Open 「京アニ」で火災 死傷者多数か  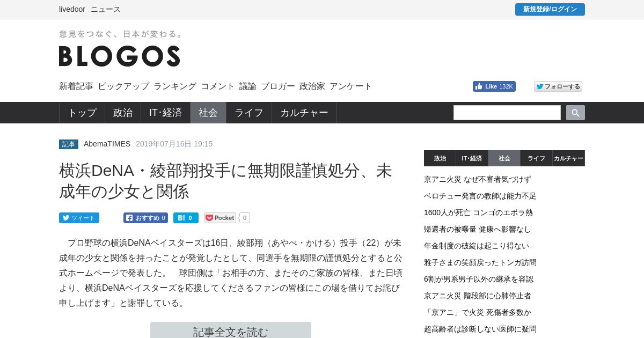(x=478, y=312)
